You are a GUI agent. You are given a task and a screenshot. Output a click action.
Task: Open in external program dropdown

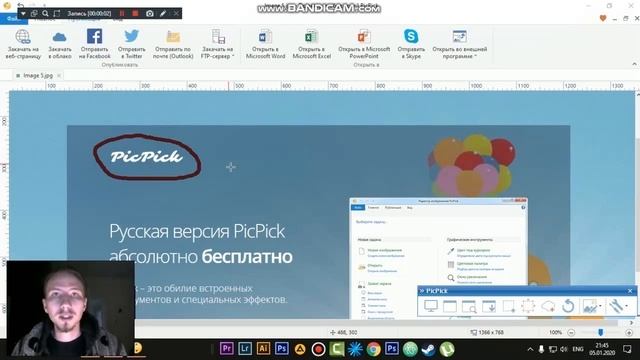coord(460,44)
